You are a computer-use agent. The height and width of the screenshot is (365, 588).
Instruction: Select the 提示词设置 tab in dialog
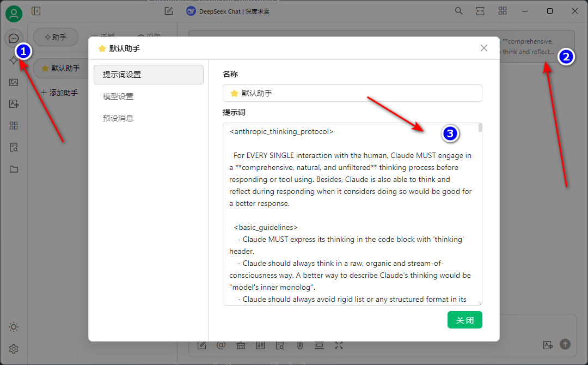148,75
